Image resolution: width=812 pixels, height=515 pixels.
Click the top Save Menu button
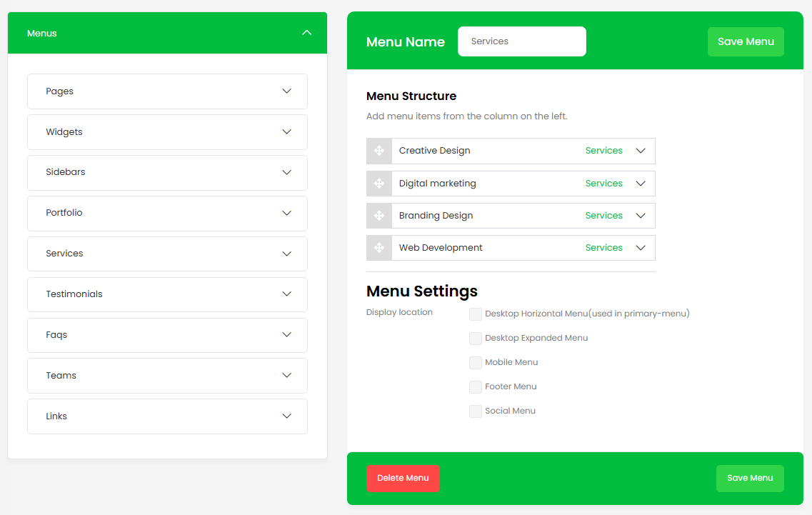click(746, 41)
